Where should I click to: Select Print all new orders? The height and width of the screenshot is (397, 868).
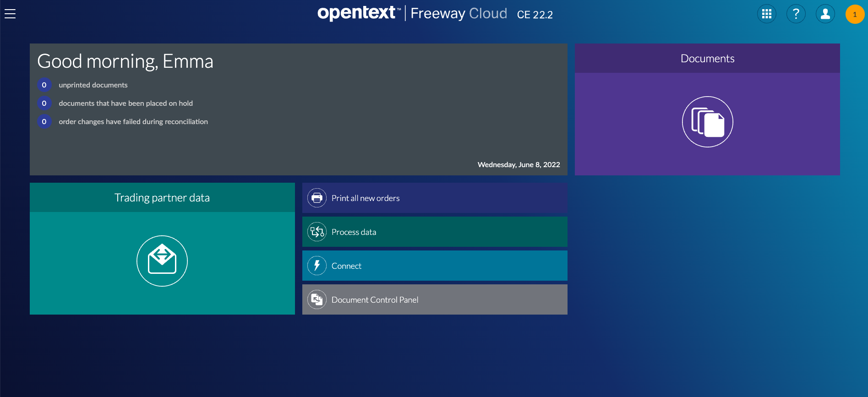[x=435, y=198]
